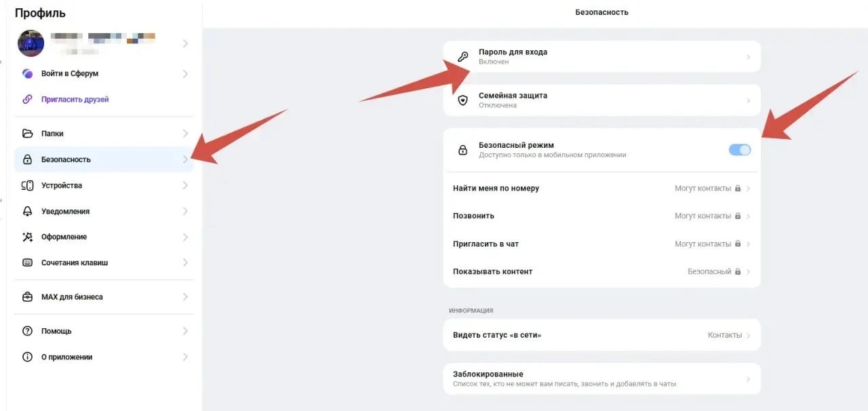Click the keyboard icon beside Сочетания клавиш
The image size is (868, 411).
click(28, 262)
